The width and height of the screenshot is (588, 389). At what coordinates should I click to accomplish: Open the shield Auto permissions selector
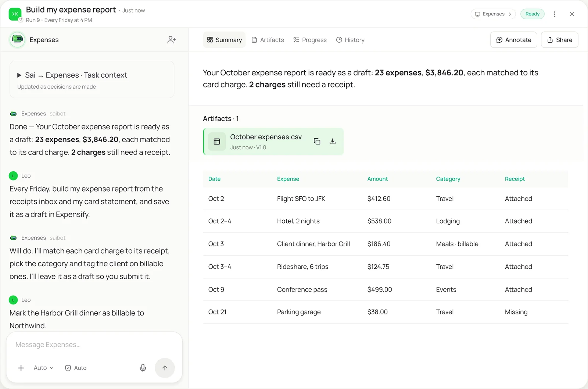(x=76, y=368)
